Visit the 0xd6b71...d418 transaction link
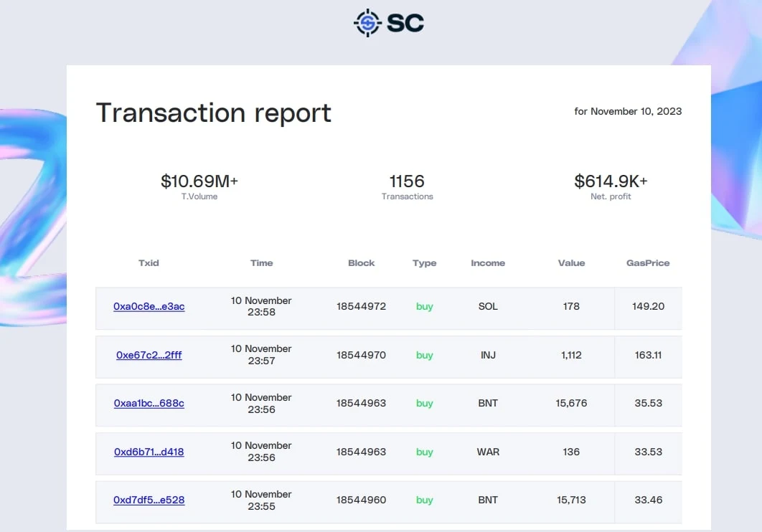The height and width of the screenshot is (532, 762). pyautogui.click(x=149, y=452)
